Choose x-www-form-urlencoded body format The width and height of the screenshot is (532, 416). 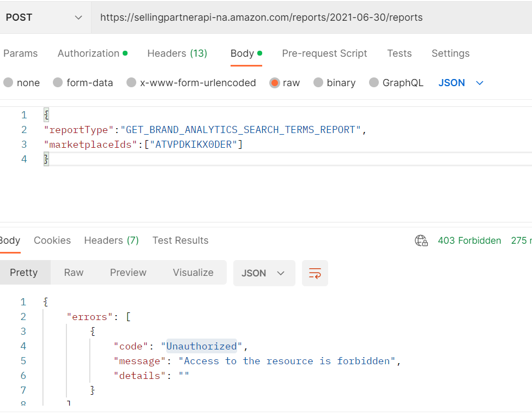click(131, 82)
